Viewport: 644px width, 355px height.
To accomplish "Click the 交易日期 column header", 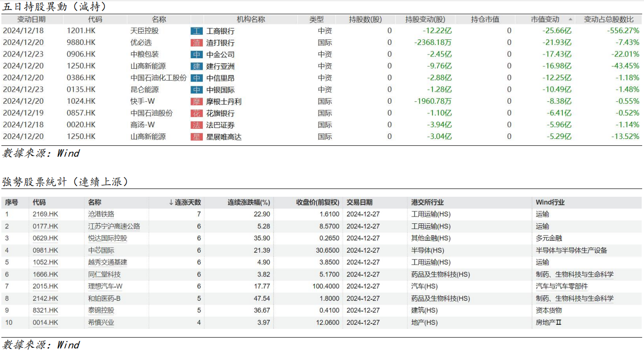I will 360,202.
